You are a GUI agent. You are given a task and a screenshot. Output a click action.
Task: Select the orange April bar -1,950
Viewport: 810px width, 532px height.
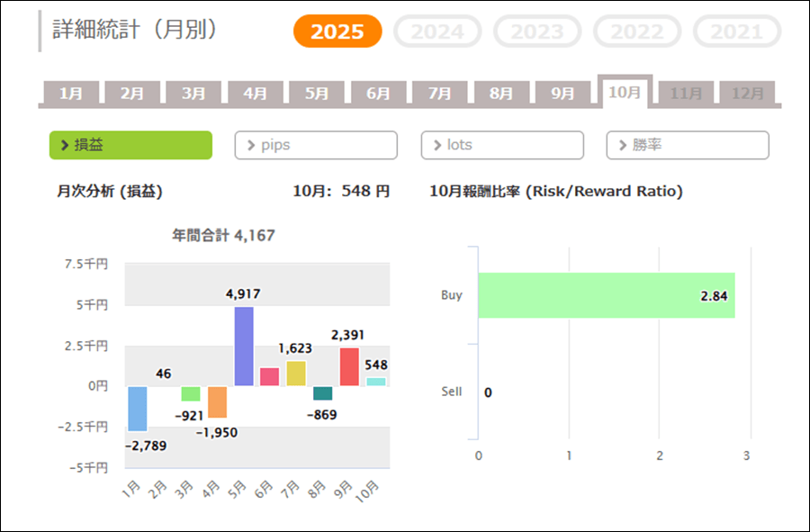217,401
